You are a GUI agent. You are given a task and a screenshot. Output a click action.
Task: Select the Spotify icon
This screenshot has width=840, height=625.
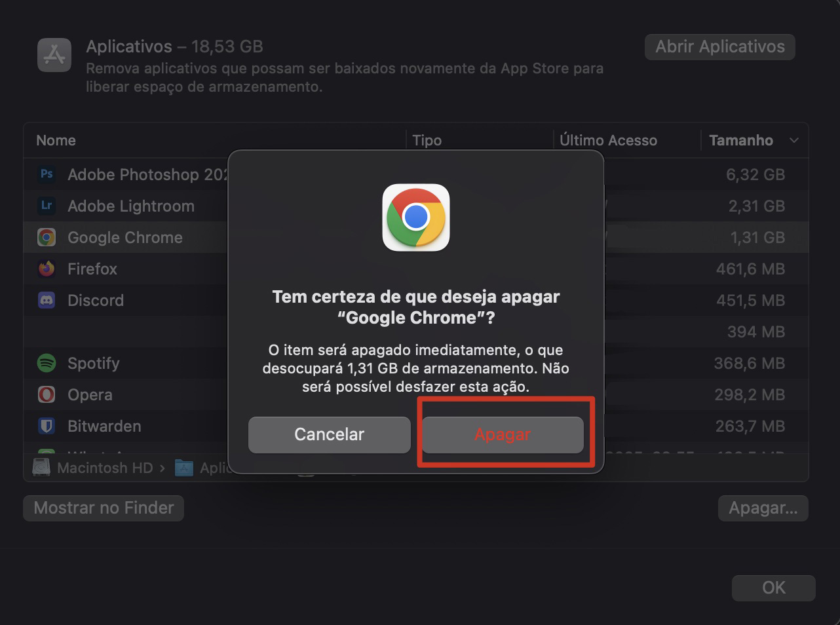click(46, 363)
